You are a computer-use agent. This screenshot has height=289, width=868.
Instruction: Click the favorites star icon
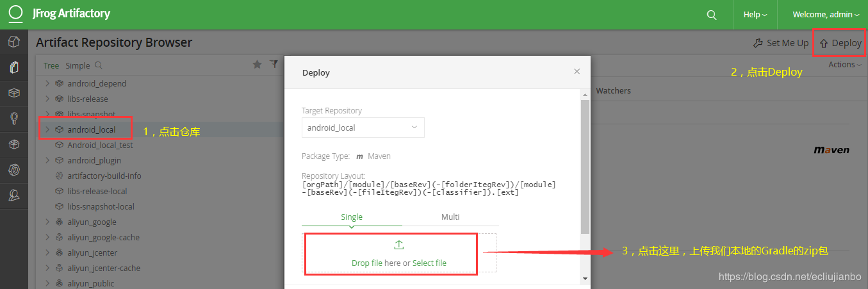tap(257, 64)
